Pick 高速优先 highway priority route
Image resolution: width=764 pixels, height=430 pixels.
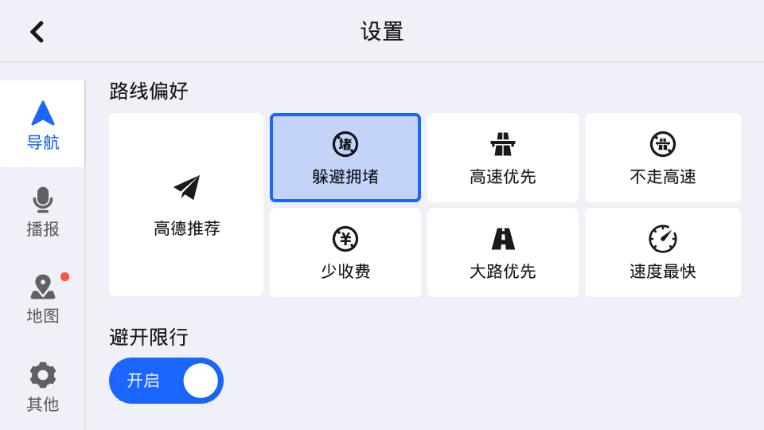503,158
